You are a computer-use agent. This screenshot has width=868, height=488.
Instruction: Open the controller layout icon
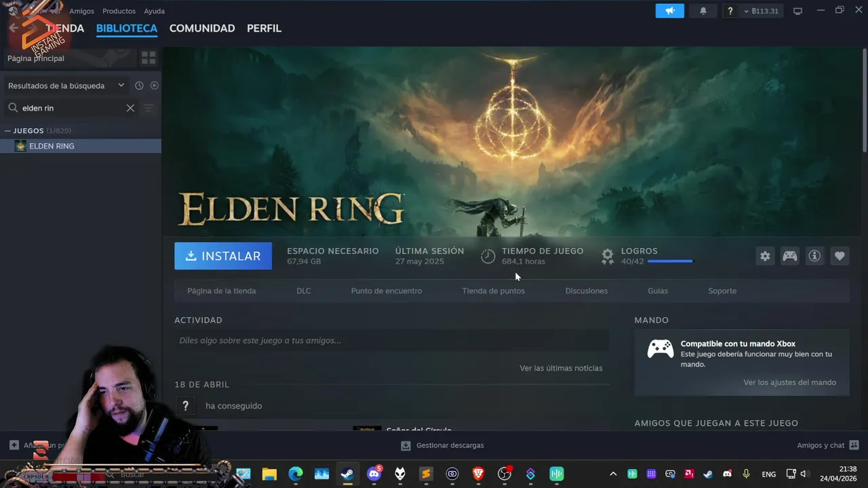[x=790, y=256]
